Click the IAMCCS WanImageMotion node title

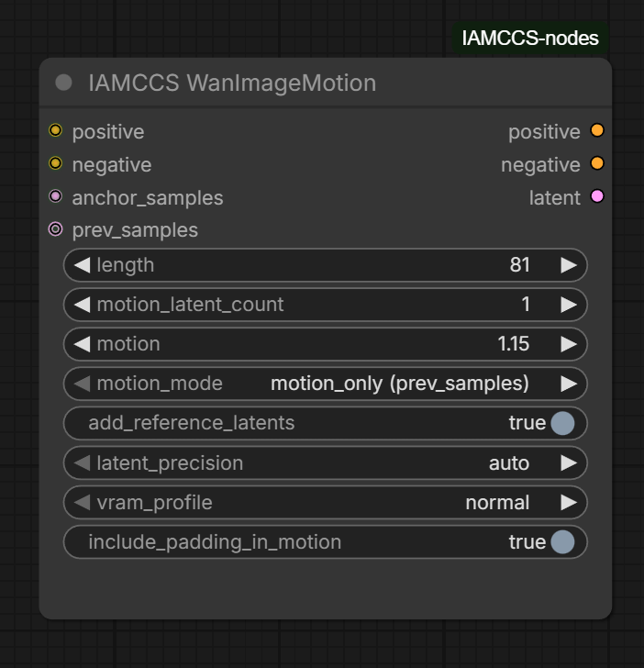(x=232, y=83)
